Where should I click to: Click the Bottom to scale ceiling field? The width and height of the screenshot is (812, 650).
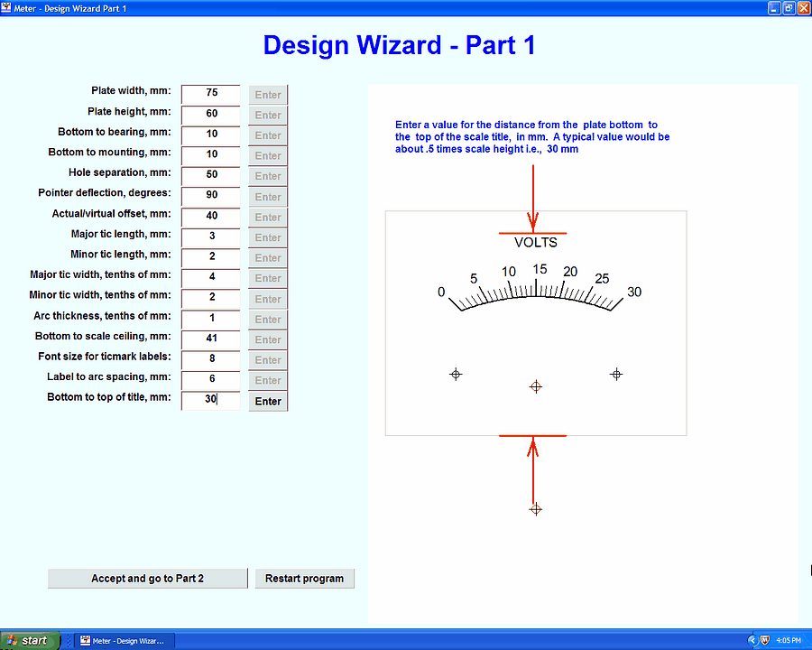point(211,338)
